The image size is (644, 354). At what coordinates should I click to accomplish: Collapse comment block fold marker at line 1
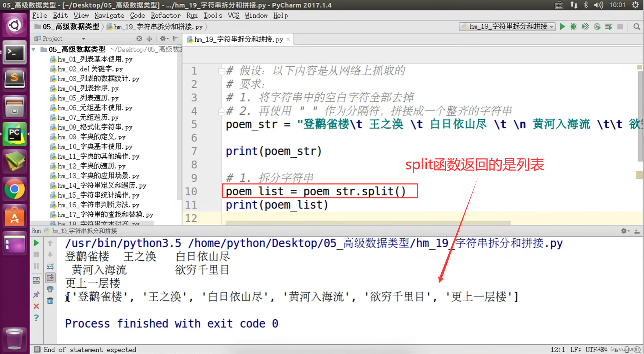pyautogui.click(x=221, y=71)
